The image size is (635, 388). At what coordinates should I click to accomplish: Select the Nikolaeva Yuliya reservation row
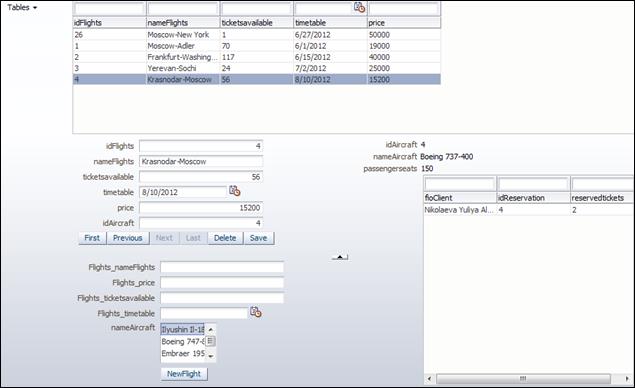(528, 210)
